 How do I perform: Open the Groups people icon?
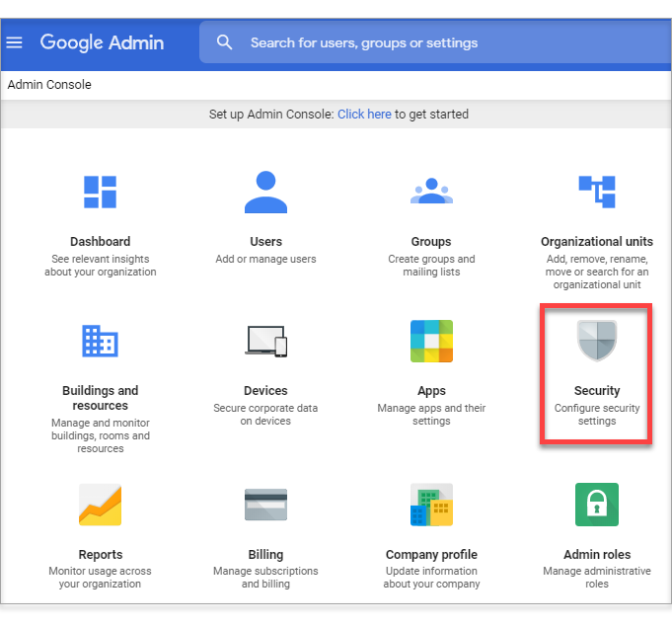pos(431,191)
